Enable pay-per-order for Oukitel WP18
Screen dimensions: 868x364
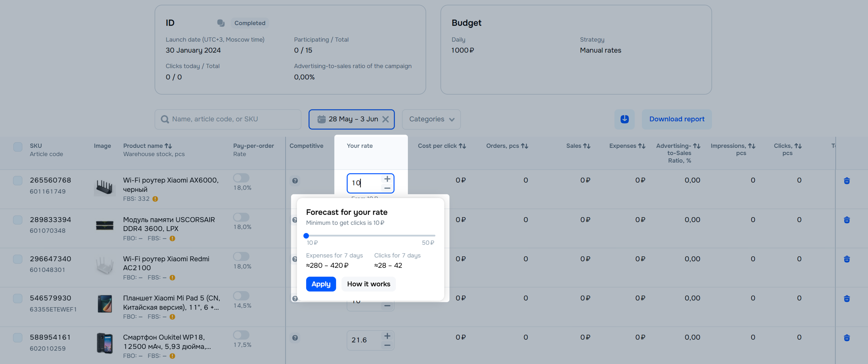(241, 335)
